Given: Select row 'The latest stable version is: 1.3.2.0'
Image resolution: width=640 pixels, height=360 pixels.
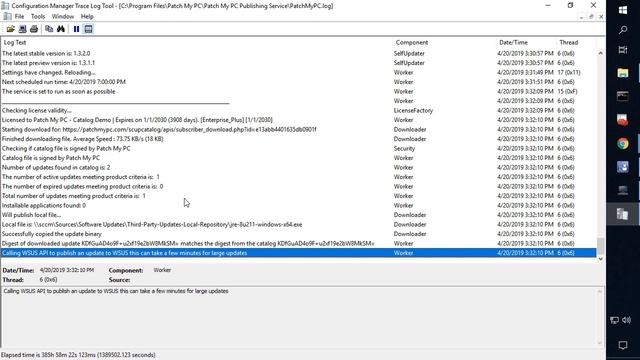Looking at the screenshot, I should tap(298, 53).
